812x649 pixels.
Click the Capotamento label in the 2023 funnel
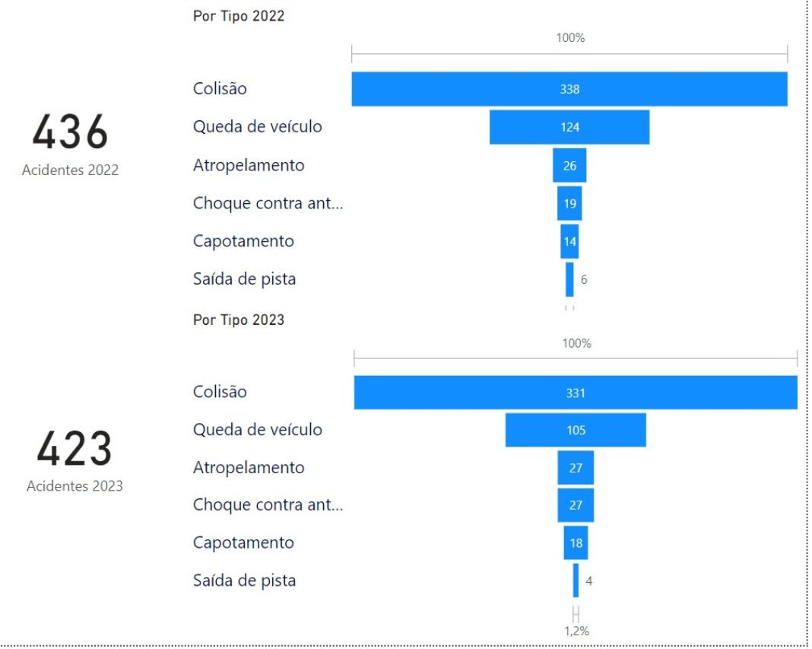243,542
